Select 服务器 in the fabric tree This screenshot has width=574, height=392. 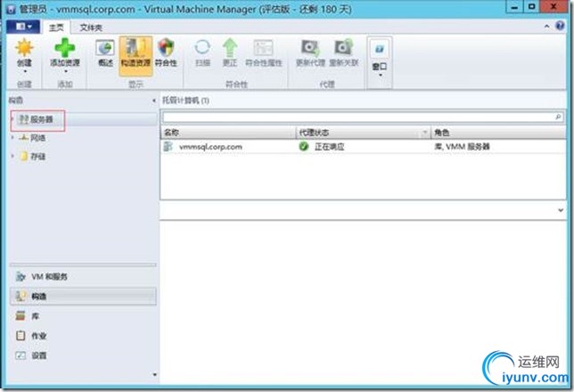[41, 119]
